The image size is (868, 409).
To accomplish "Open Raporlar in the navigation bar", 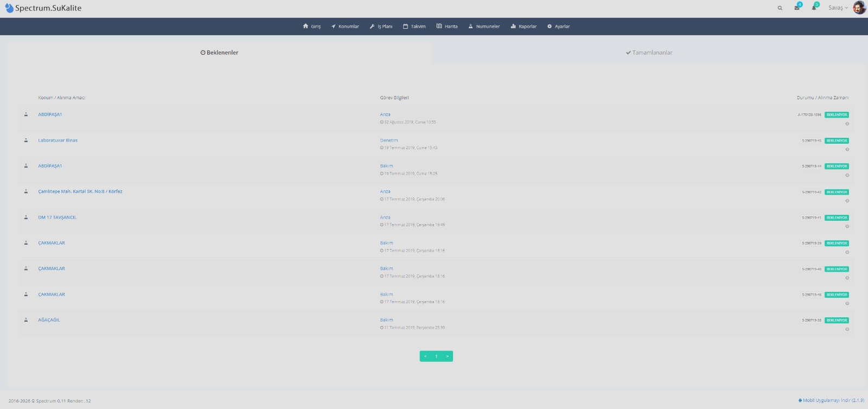I will pyautogui.click(x=524, y=27).
